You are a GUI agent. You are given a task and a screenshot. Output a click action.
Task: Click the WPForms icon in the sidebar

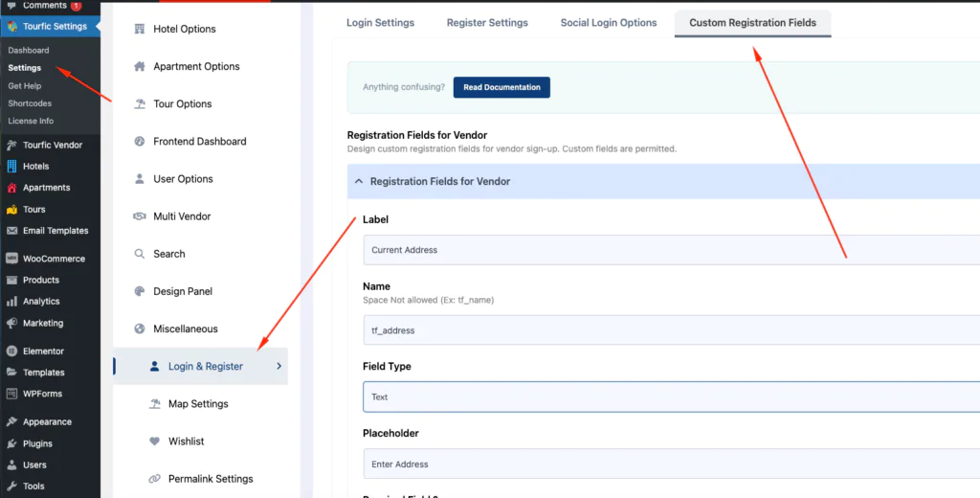(11, 395)
